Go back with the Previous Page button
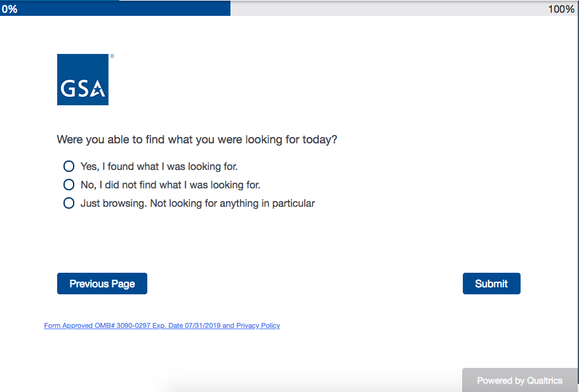This screenshot has height=392, width=579. 102,284
